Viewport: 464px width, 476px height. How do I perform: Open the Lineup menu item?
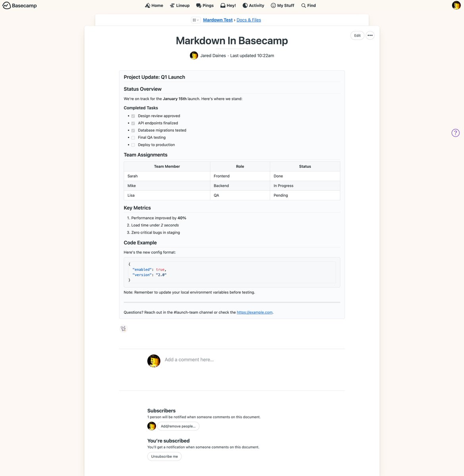[180, 6]
